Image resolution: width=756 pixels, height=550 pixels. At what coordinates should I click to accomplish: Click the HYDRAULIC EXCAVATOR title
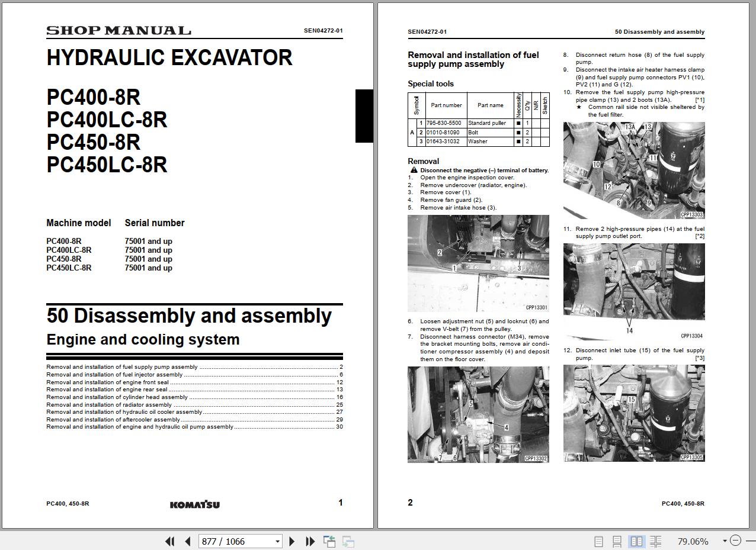169,57
